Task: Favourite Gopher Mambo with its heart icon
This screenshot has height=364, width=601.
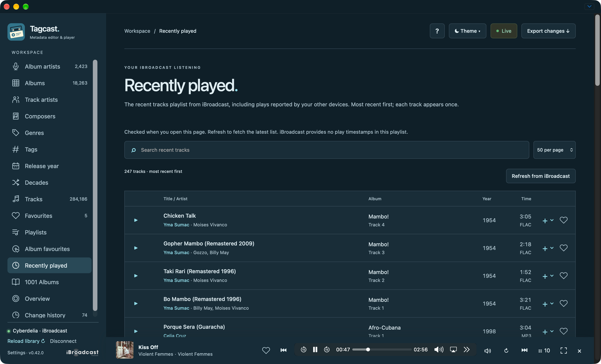Action: 563,248
